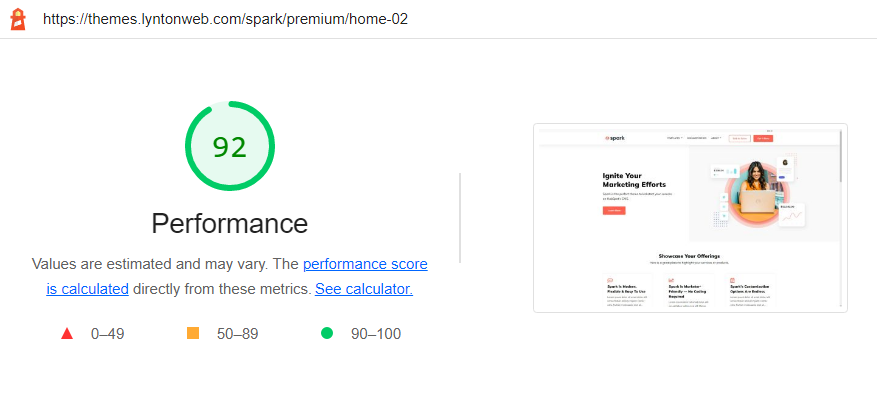Click the themes.lyntonweb.com page URL
Viewport: 877px width, 401px height.
coord(225,19)
